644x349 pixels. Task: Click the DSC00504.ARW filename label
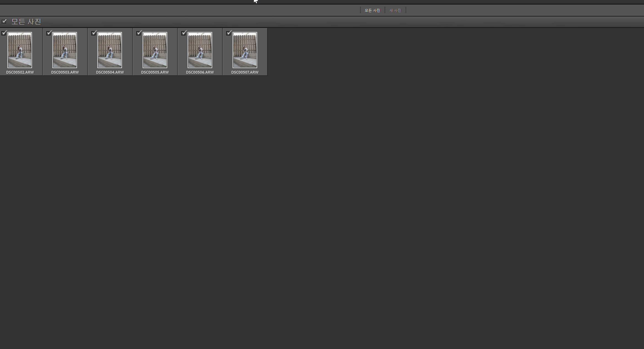tap(110, 72)
